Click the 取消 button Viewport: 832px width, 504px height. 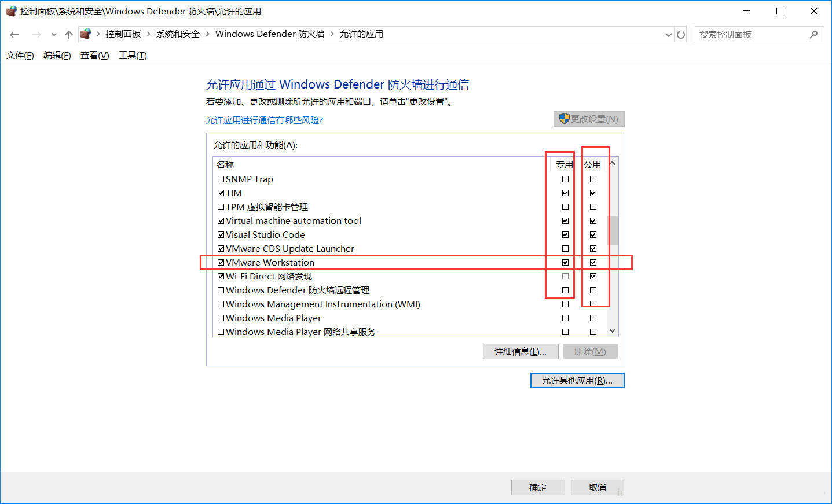pyautogui.click(x=598, y=488)
